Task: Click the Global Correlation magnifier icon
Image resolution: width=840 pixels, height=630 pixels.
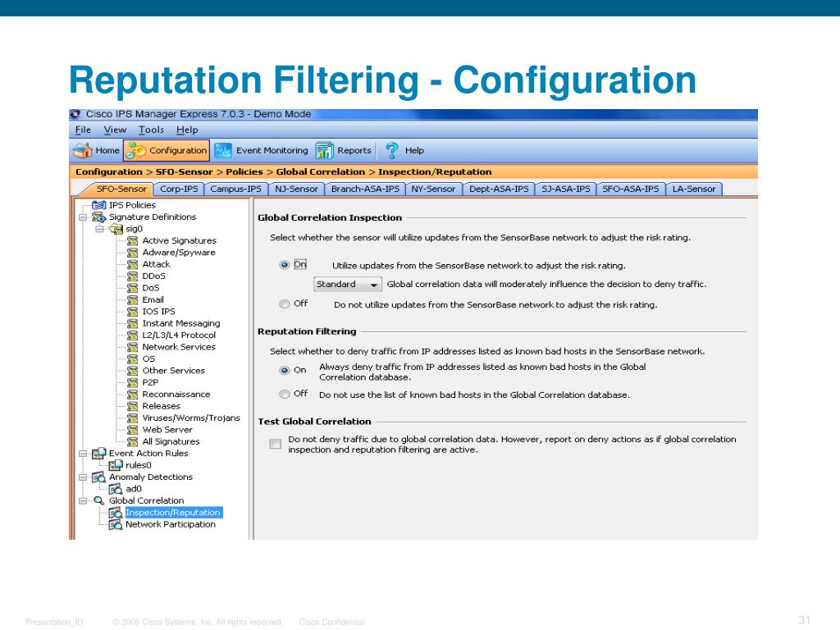Action: [98, 500]
